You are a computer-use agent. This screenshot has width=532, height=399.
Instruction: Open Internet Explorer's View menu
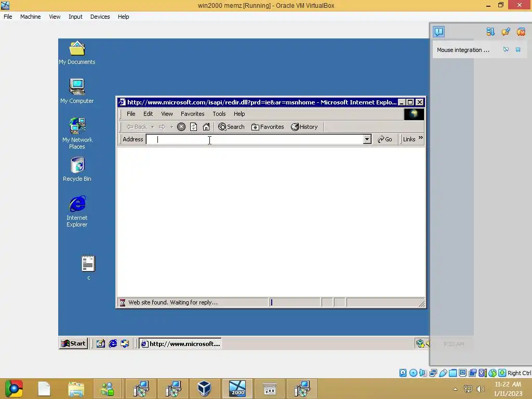click(167, 114)
